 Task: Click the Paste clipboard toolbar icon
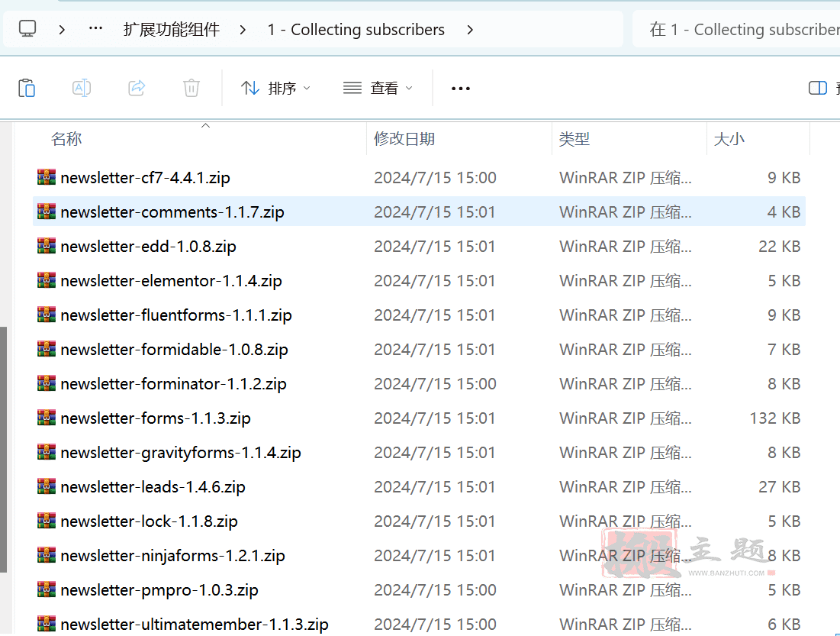click(x=27, y=88)
